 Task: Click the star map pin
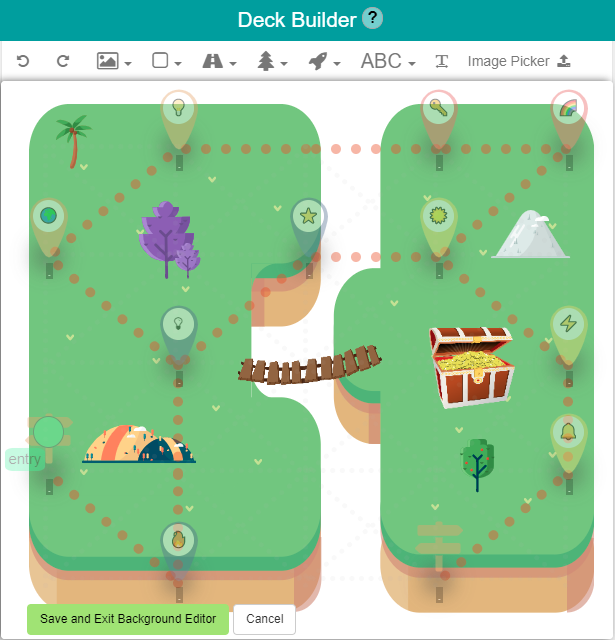309,227
